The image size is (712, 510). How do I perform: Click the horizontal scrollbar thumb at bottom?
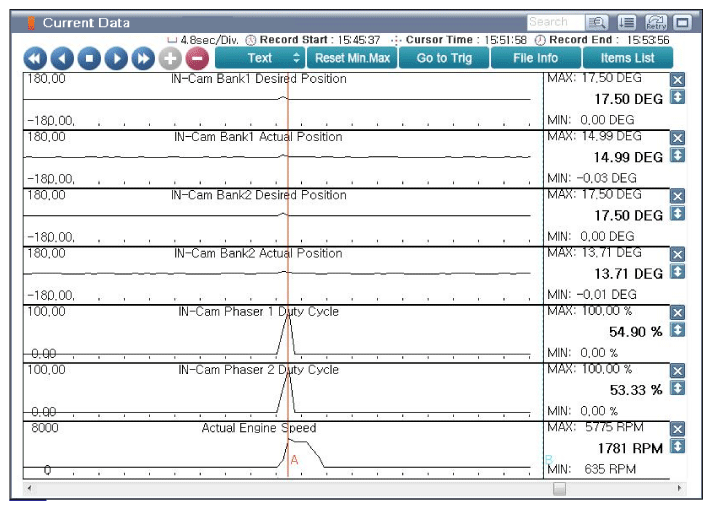(x=559, y=488)
